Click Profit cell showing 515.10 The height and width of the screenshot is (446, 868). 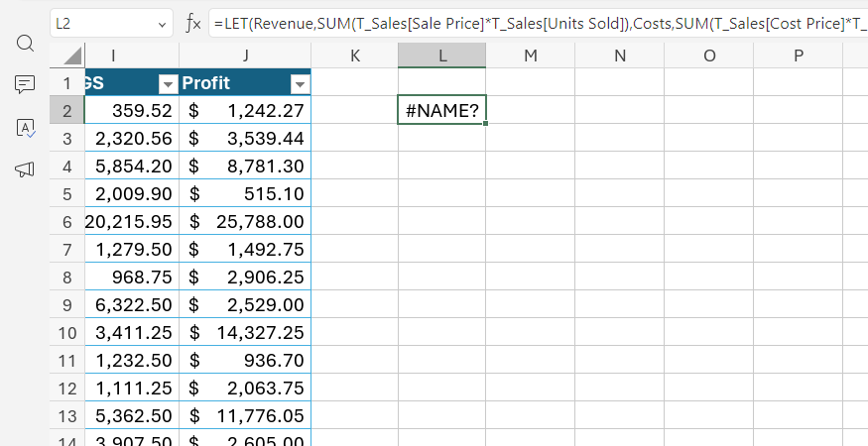click(245, 193)
